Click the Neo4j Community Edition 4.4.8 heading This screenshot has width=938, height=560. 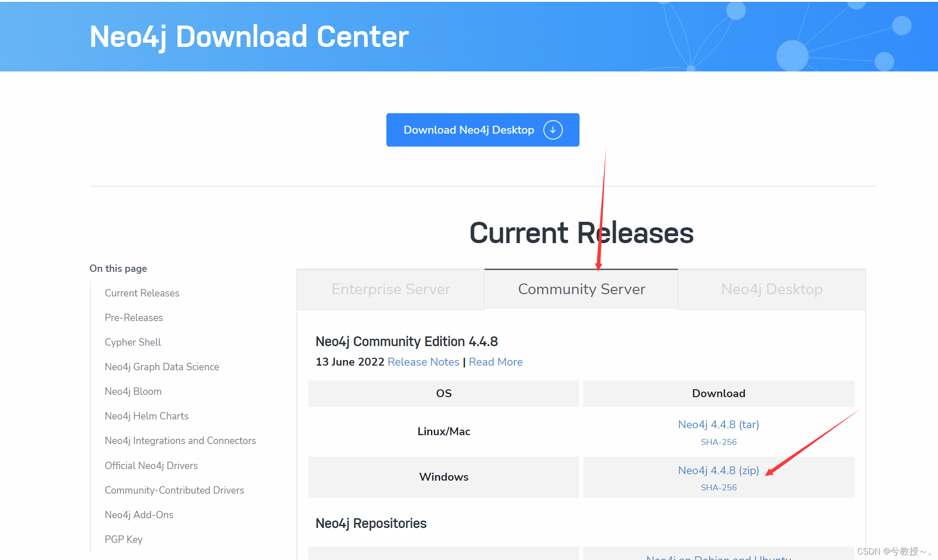click(x=407, y=341)
